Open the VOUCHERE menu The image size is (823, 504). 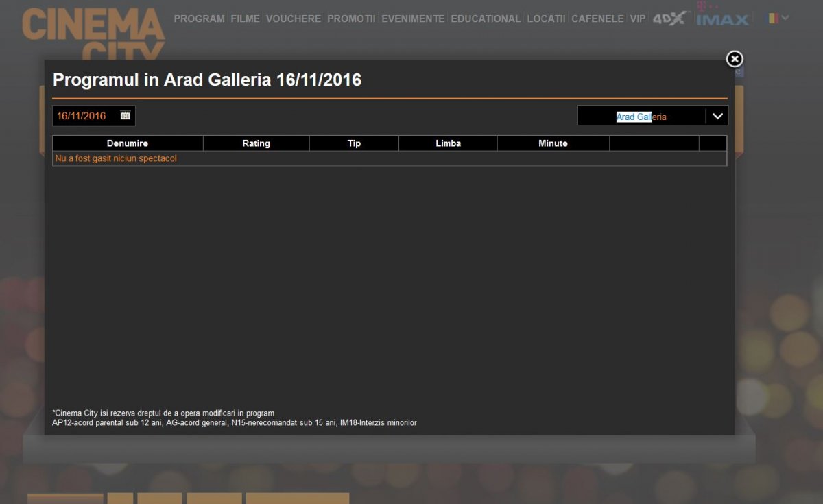coord(294,19)
